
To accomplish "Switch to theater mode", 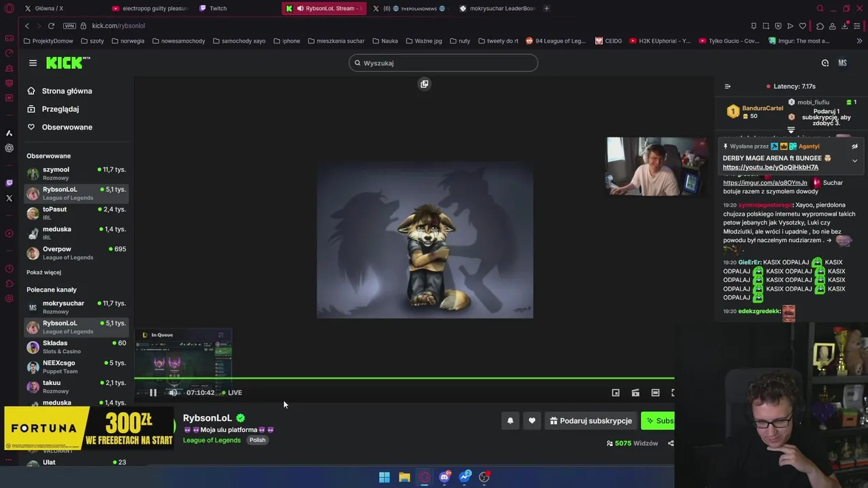I will 655,392.
